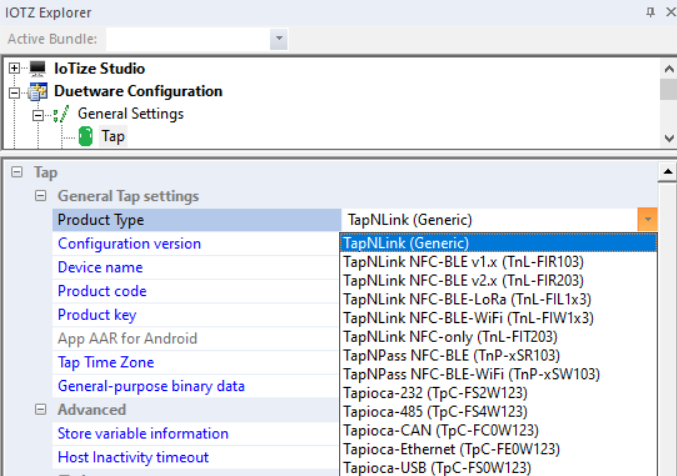Pick Tapioca-Ethernet (TpC-FE0W123) option

click(498, 449)
